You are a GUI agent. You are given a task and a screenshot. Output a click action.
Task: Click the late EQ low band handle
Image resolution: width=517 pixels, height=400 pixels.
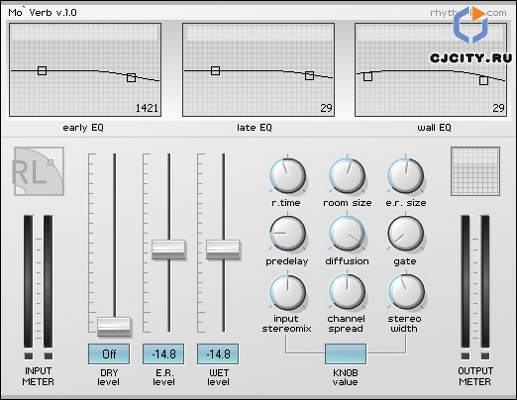point(215,70)
